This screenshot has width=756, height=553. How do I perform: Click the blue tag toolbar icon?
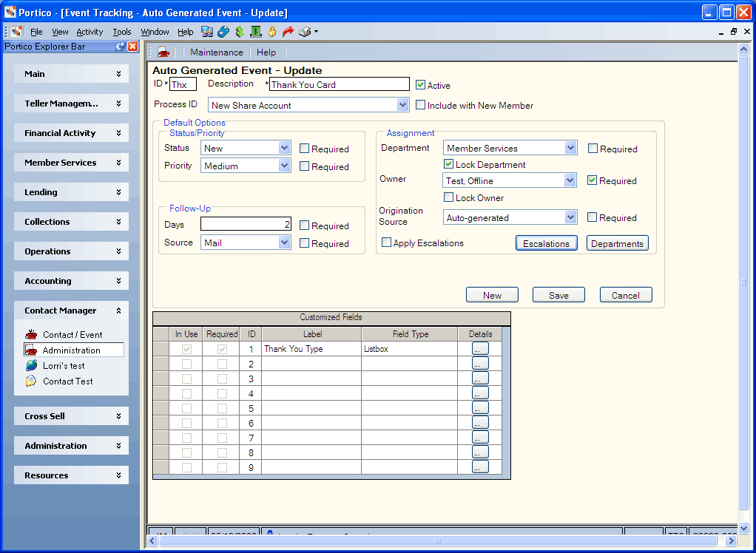point(223,32)
